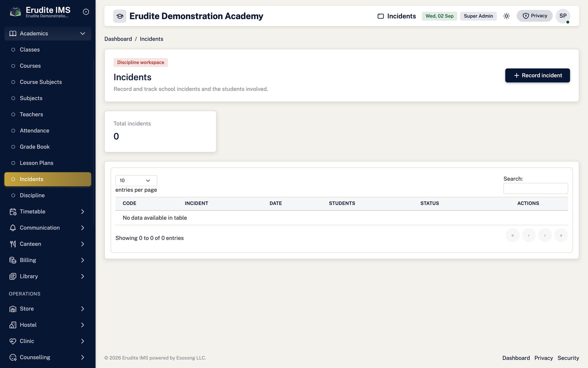
Task: Click the Erudite IMS logo icon
Action: coord(15,12)
